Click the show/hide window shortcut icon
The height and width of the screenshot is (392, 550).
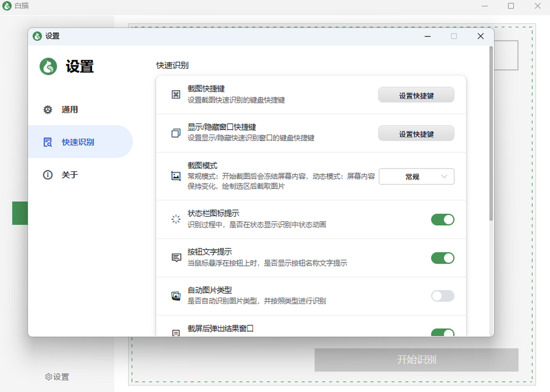point(176,133)
